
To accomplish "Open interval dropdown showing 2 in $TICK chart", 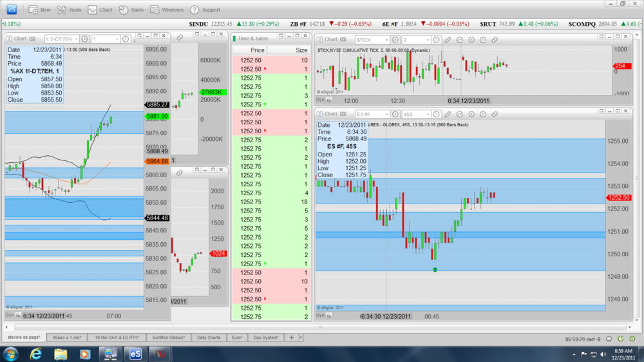I will click(x=428, y=40).
